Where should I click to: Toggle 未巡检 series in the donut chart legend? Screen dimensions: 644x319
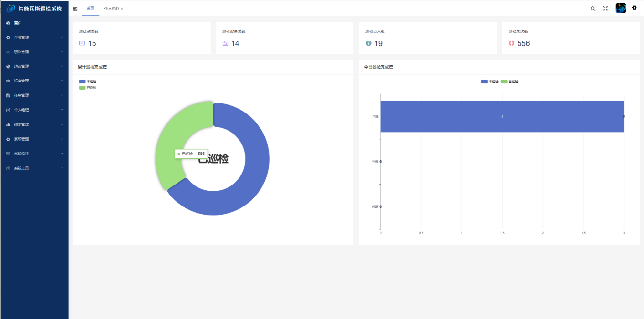[83, 82]
